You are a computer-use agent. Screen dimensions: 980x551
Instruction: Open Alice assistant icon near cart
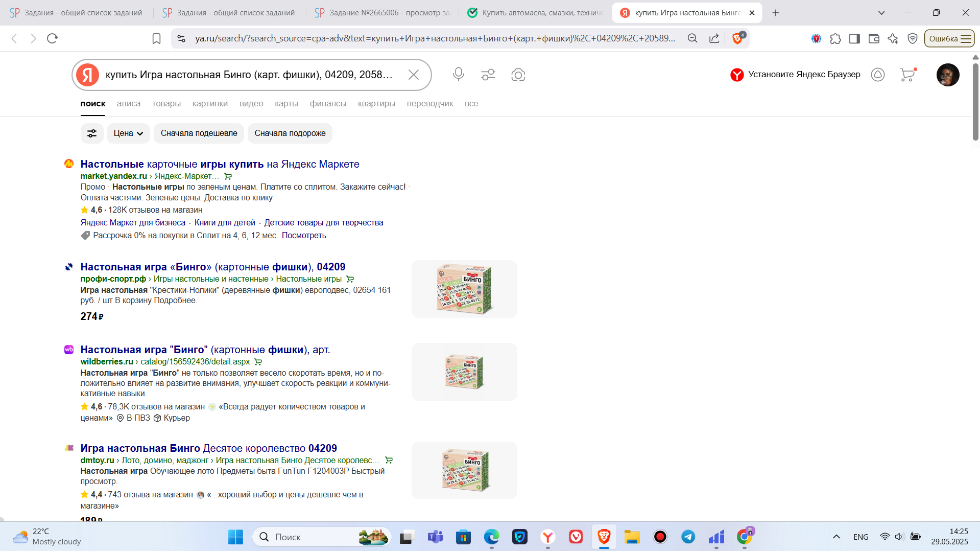878,75
